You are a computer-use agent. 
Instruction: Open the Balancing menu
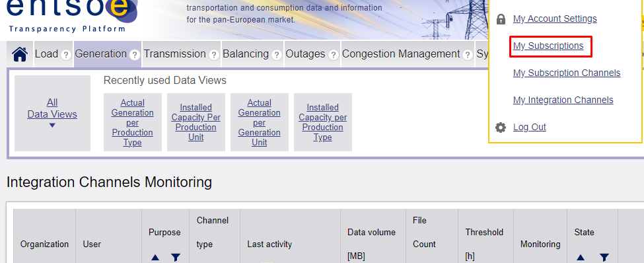[x=246, y=54]
